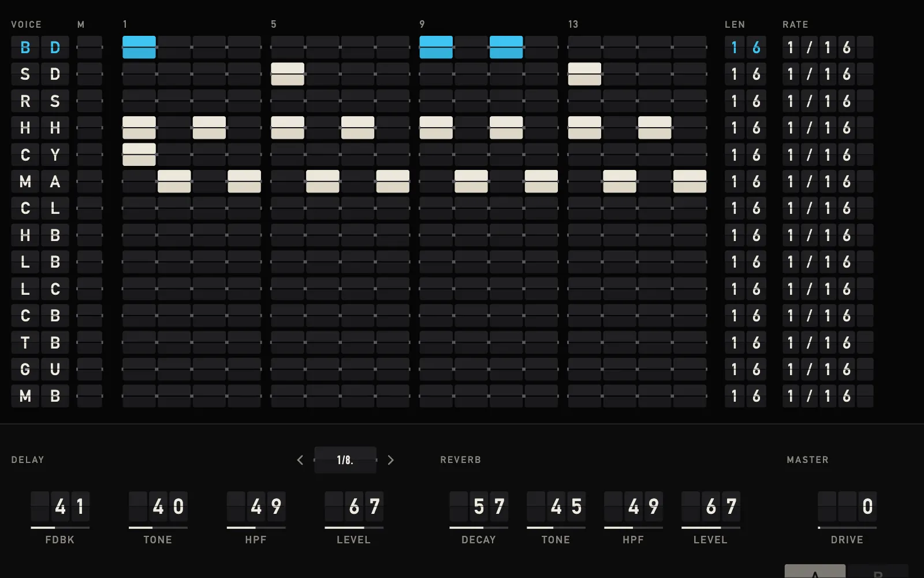Screen dimensions: 924x578
Task: Turn off BD step 11
Action: tap(506, 47)
